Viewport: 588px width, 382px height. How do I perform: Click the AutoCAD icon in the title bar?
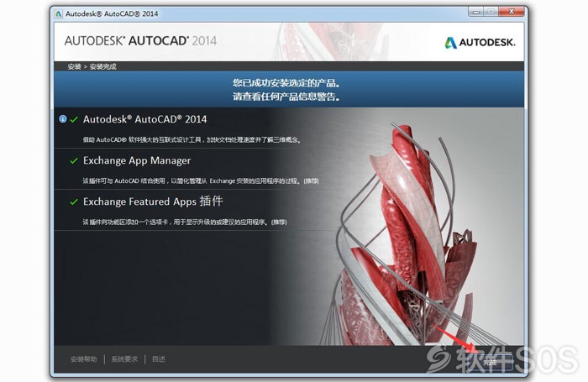click(59, 14)
